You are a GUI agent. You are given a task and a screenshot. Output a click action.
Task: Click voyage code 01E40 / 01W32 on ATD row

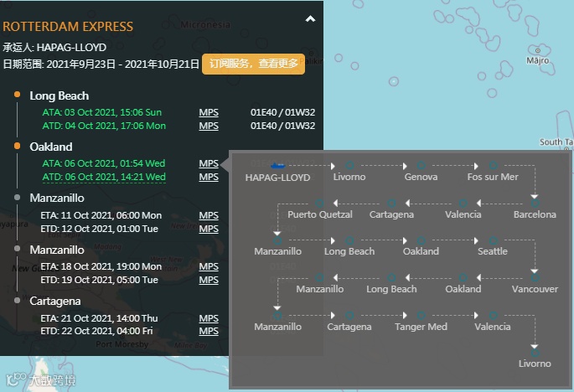point(282,126)
